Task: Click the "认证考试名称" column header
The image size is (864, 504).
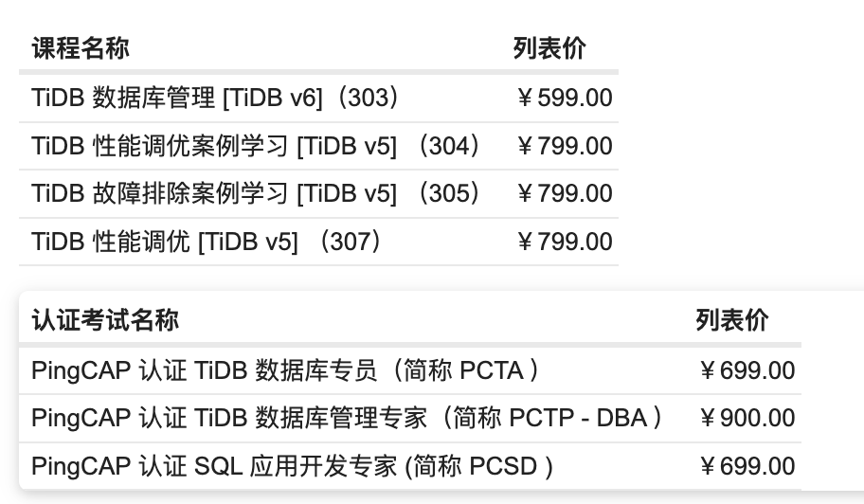Action: pyautogui.click(x=105, y=320)
